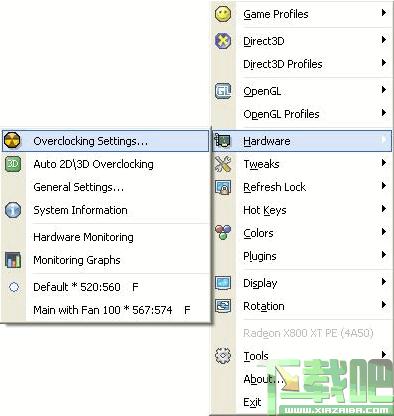Open the Plugins menu item

(302, 256)
